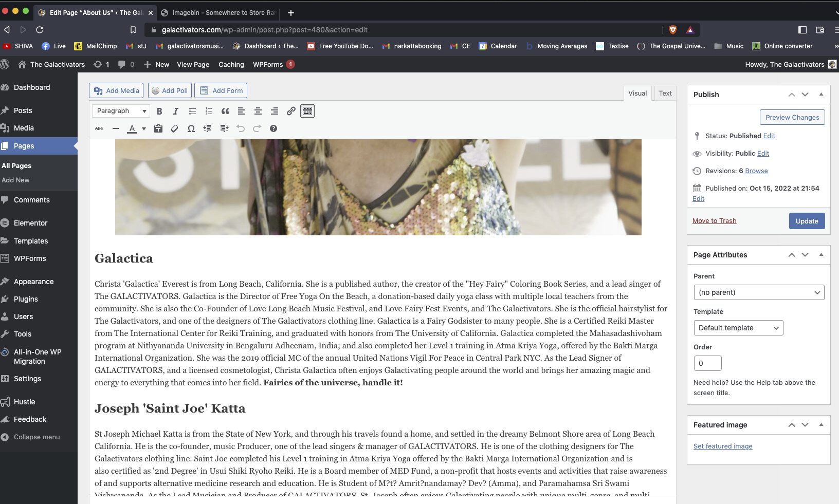Open special character omega dialog

pyautogui.click(x=191, y=128)
